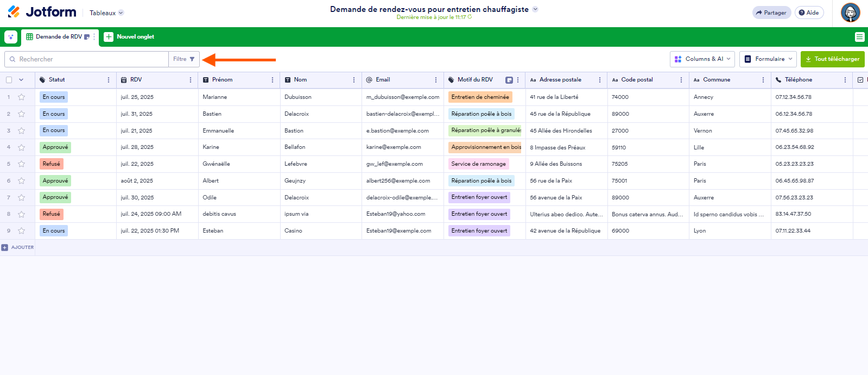Open the Formulaire dropdown
868x375 pixels.
click(x=768, y=59)
